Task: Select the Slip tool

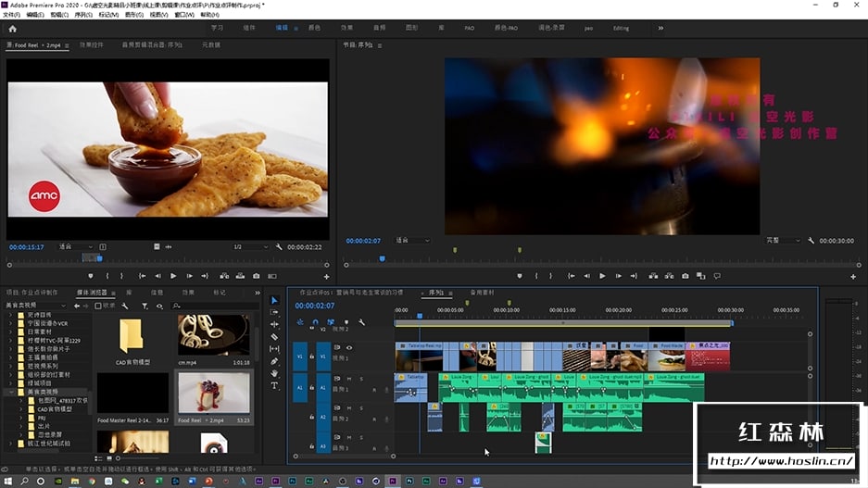Action: click(x=274, y=349)
